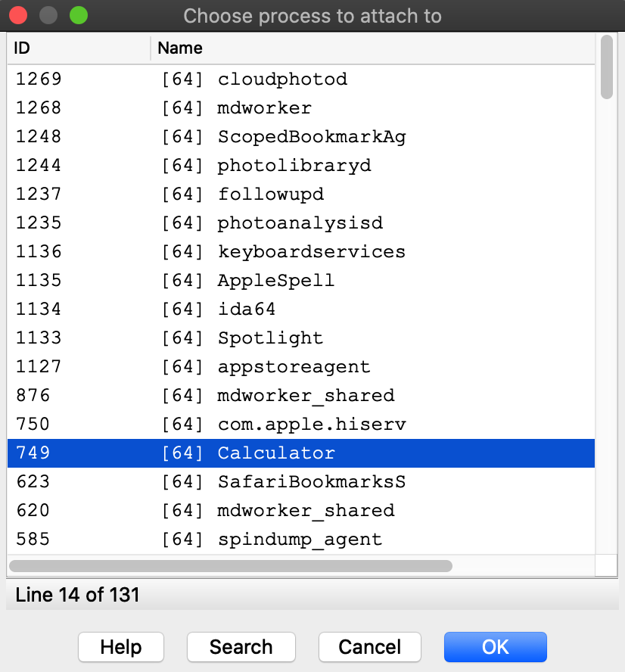Select the photolibraryd process
The image size is (625, 672).
click(294, 166)
